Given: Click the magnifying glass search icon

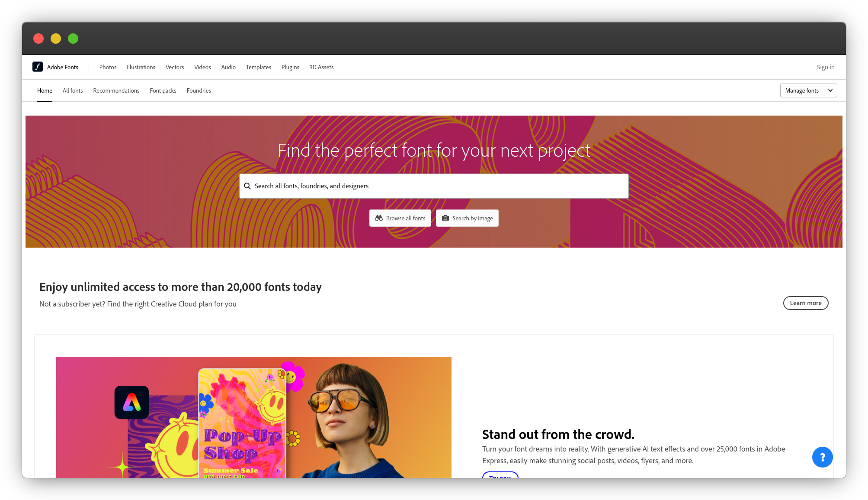Looking at the screenshot, I should (247, 186).
